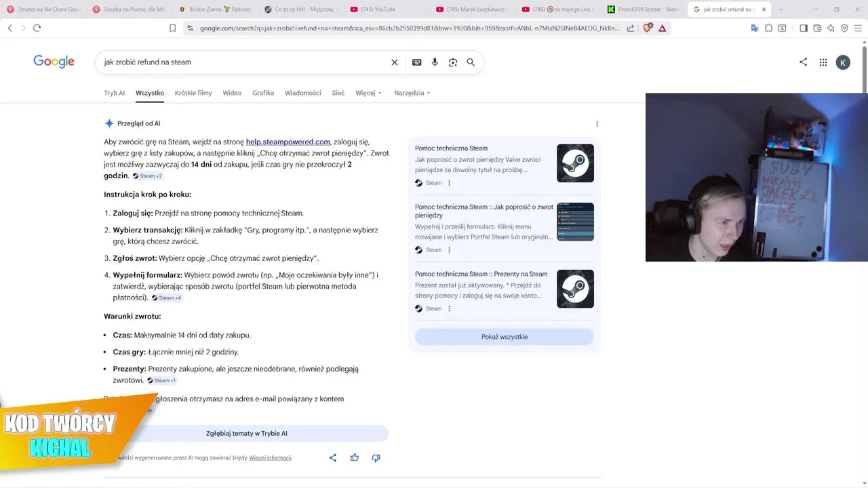
Task: Share the AI overview answer
Action: point(333,457)
